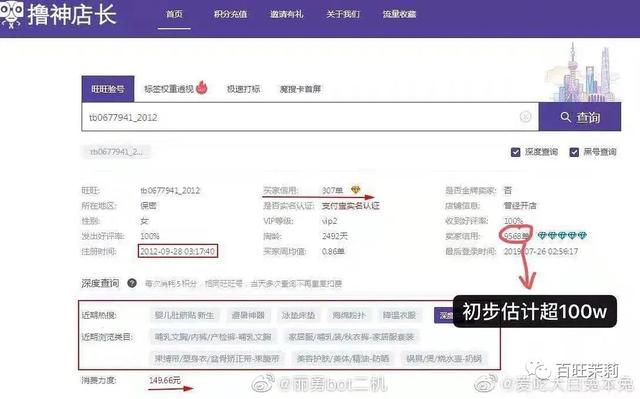Click the 美容护肤/美体/精油-防晒 category tag
Screen dimensions: 640x399
[x=343, y=359]
